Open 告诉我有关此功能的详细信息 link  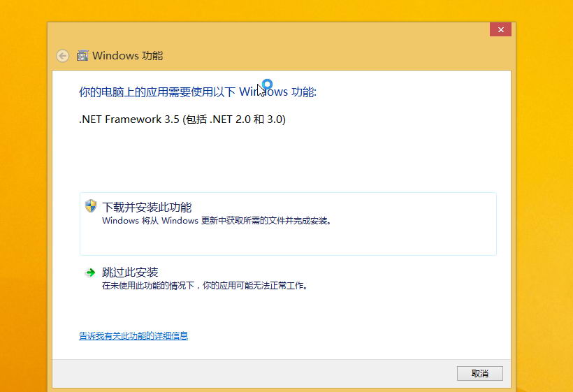click(x=133, y=335)
